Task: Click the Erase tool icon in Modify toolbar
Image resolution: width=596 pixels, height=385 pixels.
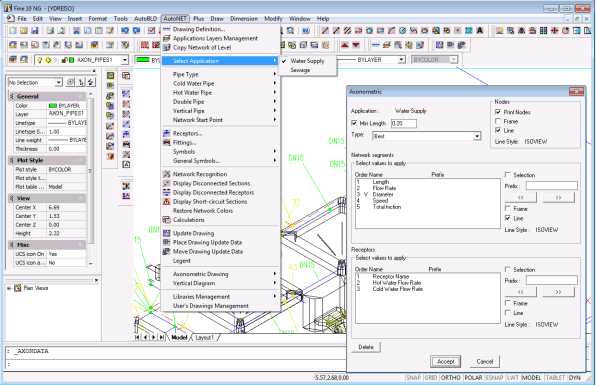Action: (499, 31)
